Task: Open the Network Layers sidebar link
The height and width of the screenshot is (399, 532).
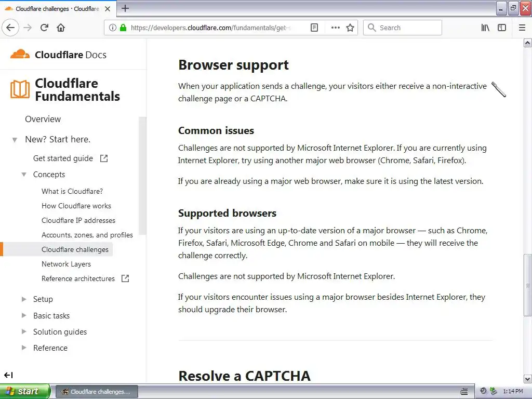Action: 66,264
